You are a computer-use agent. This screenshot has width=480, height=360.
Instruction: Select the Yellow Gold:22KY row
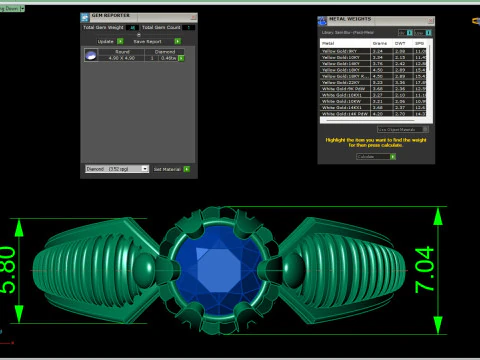tap(373, 82)
